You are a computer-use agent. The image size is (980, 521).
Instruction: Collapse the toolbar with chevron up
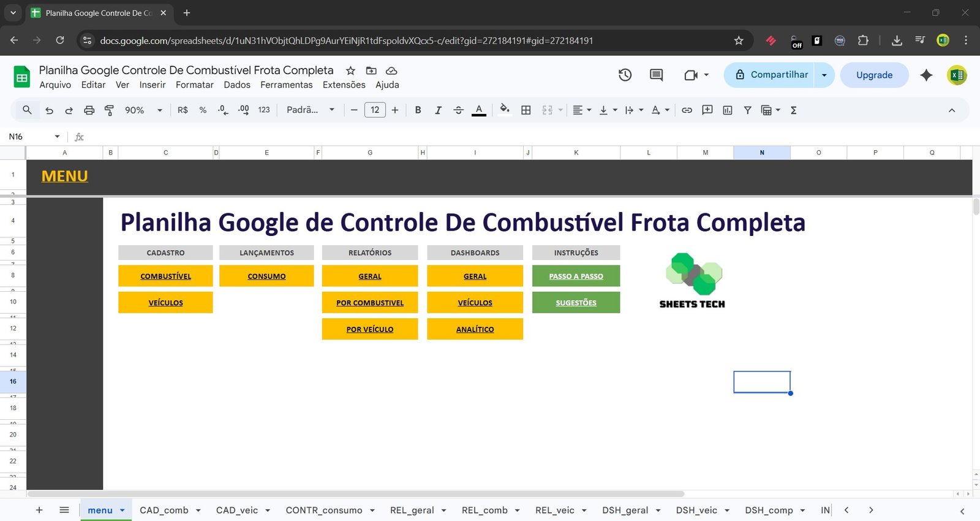[952, 110]
